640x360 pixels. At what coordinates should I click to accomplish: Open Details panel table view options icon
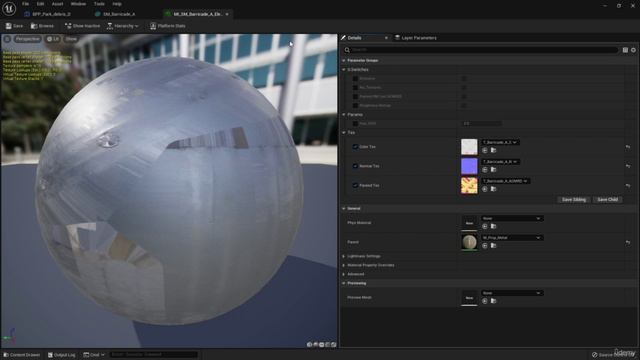click(625, 50)
